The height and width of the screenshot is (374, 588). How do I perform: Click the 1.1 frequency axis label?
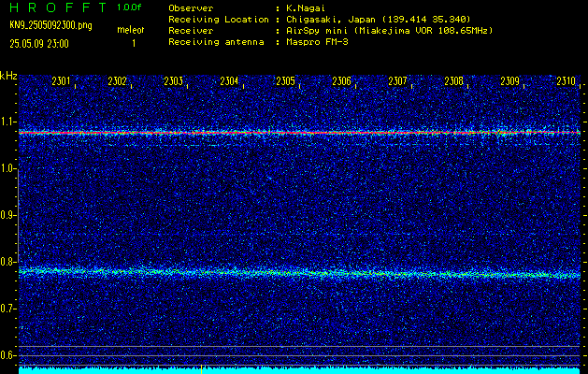(7, 122)
